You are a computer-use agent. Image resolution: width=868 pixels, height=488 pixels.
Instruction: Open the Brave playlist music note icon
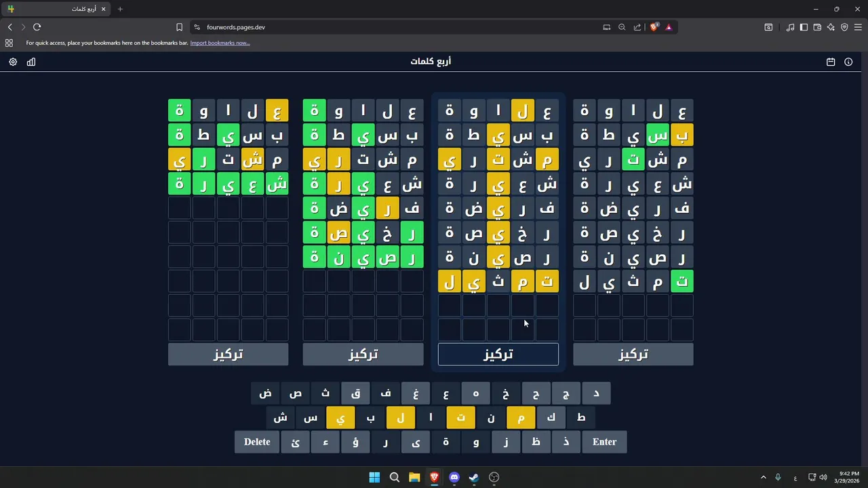point(790,27)
